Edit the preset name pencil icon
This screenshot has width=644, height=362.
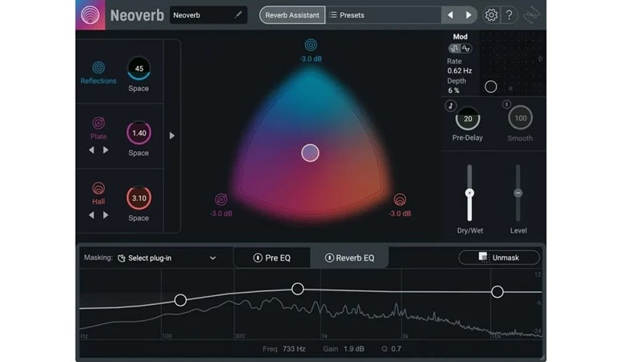pyautogui.click(x=237, y=14)
